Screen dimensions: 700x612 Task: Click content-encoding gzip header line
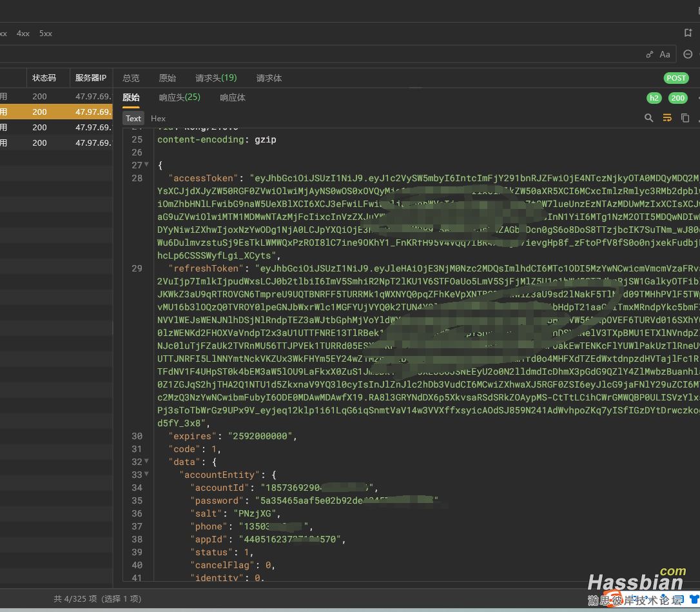click(x=217, y=139)
